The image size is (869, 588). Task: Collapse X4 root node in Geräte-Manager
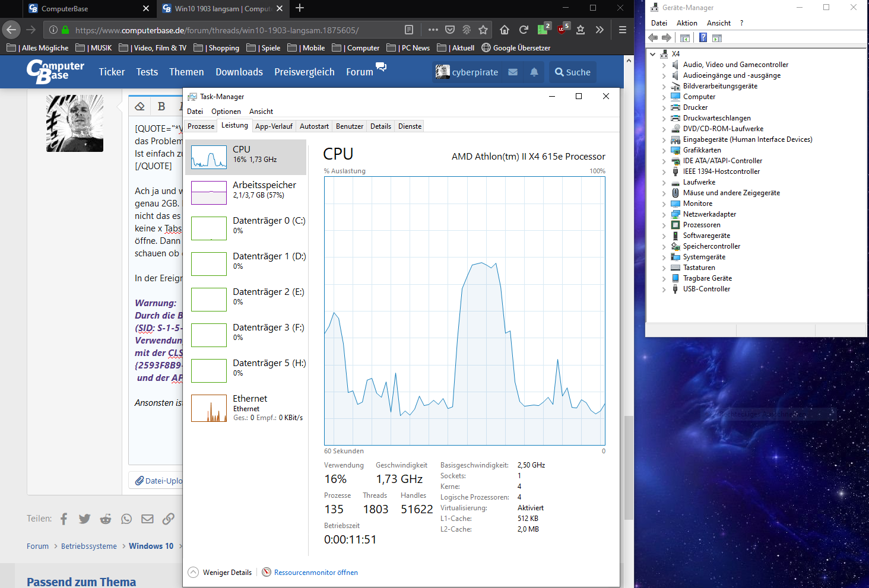pos(653,54)
